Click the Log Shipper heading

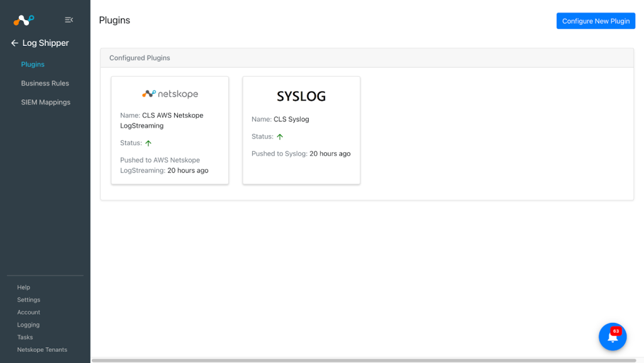45,43
